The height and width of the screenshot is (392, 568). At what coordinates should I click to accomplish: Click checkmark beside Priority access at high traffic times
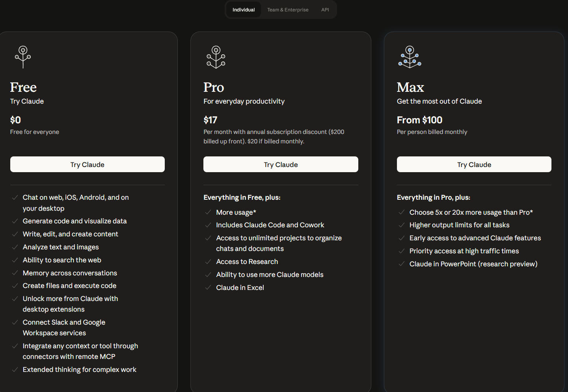pos(402,251)
